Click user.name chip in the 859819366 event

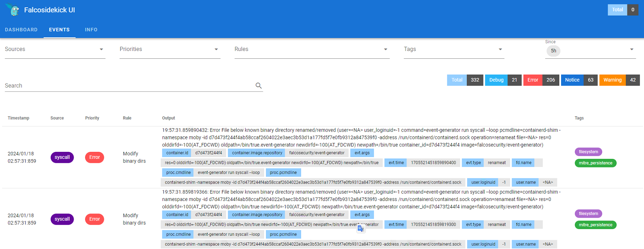coord(526,244)
